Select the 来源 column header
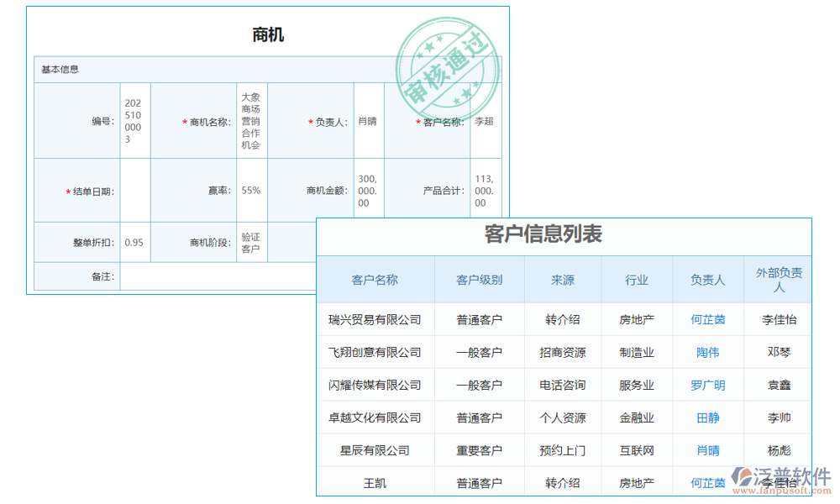This screenshot has width=840, height=504. coord(563,279)
